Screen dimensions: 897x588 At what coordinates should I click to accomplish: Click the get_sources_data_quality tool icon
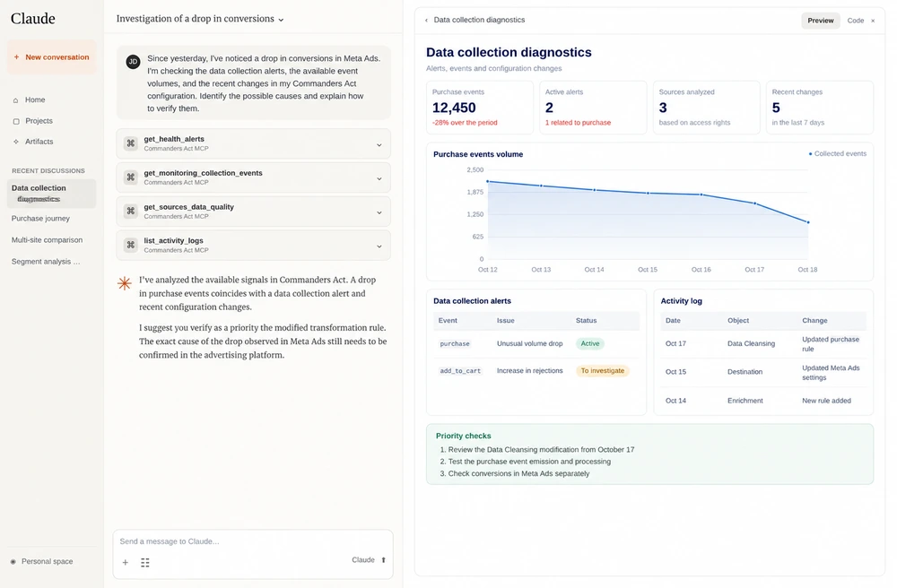[x=131, y=212]
